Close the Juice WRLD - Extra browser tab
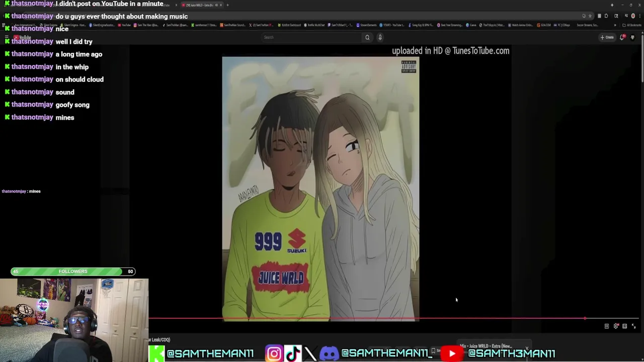 coord(220,5)
